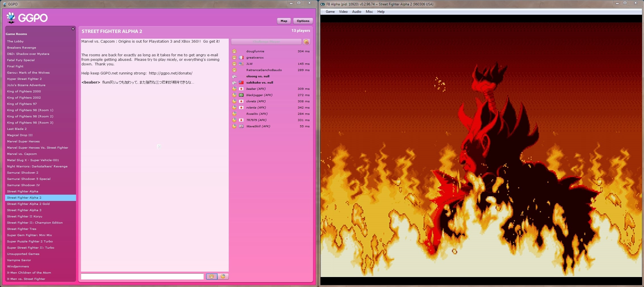
Task: Click the GGPO logo icon
Action: (x=11, y=17)
